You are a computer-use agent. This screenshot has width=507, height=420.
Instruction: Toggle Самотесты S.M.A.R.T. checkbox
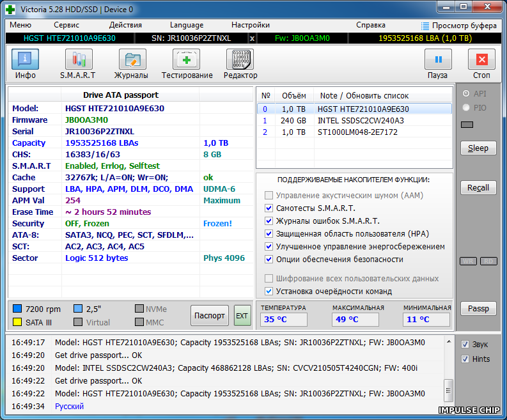pos(269,208)
